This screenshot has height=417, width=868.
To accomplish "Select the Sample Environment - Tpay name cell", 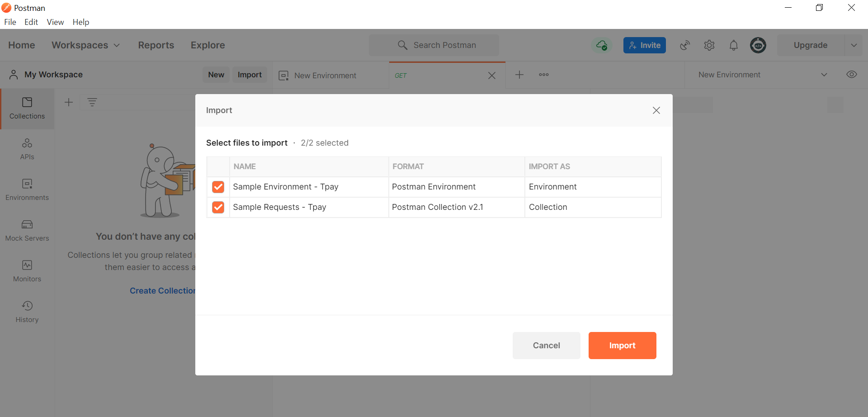I will click(x=309, y=187).
